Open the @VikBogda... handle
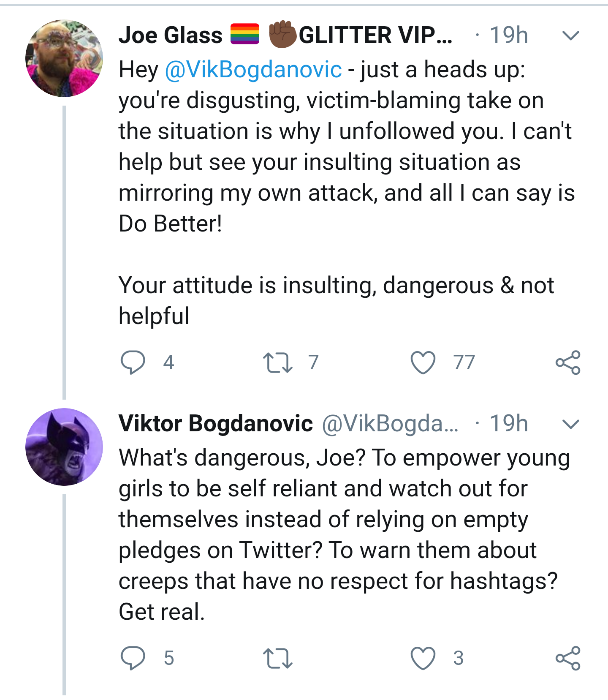The image size is (608, 700). click(390, 423)
